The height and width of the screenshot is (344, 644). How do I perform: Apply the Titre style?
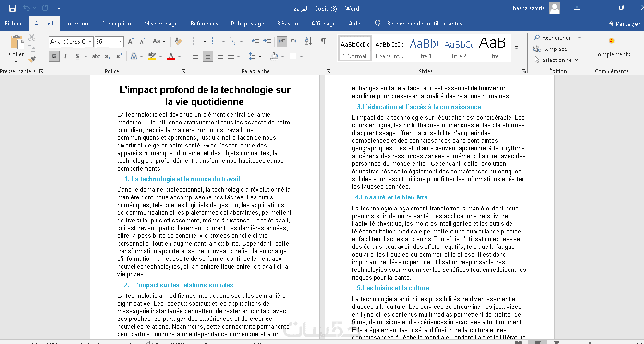493,48
